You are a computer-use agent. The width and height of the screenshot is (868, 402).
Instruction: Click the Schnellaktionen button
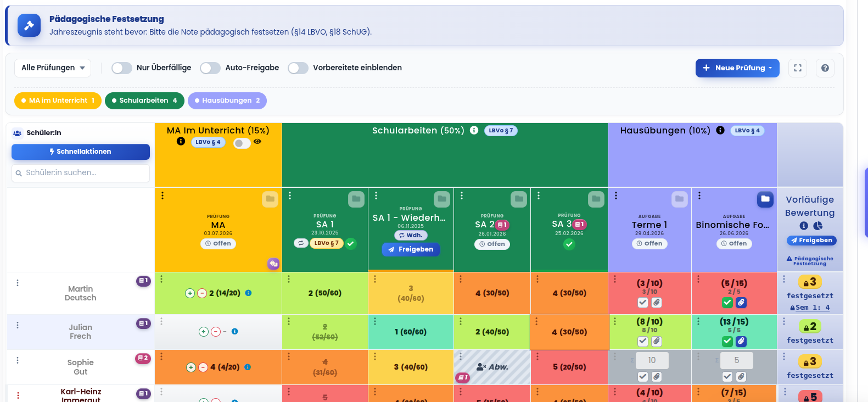coord(81,152)
